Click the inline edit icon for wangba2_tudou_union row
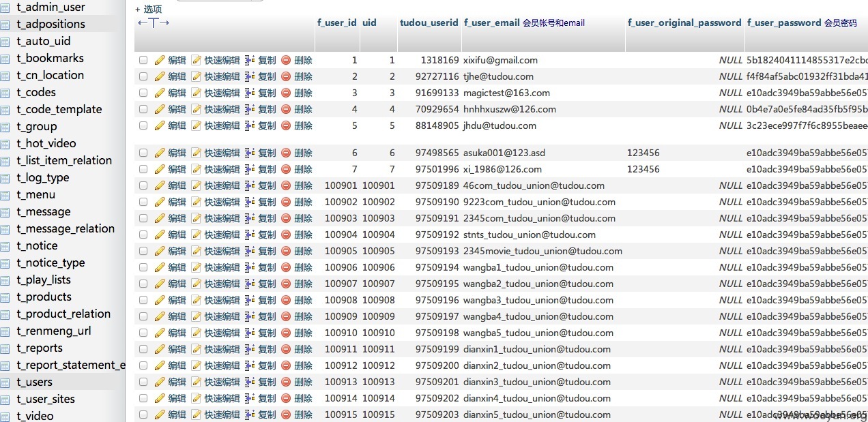 [197, 284]
